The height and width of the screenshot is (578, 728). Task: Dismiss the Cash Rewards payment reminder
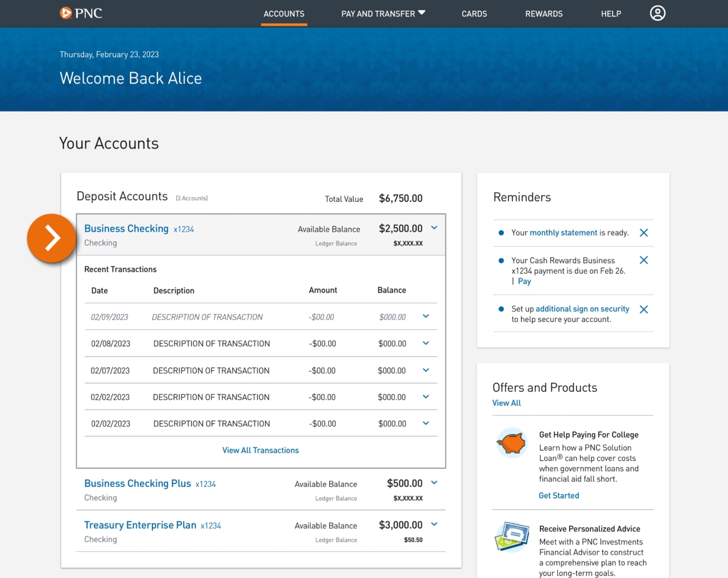(x=643, y=259)
